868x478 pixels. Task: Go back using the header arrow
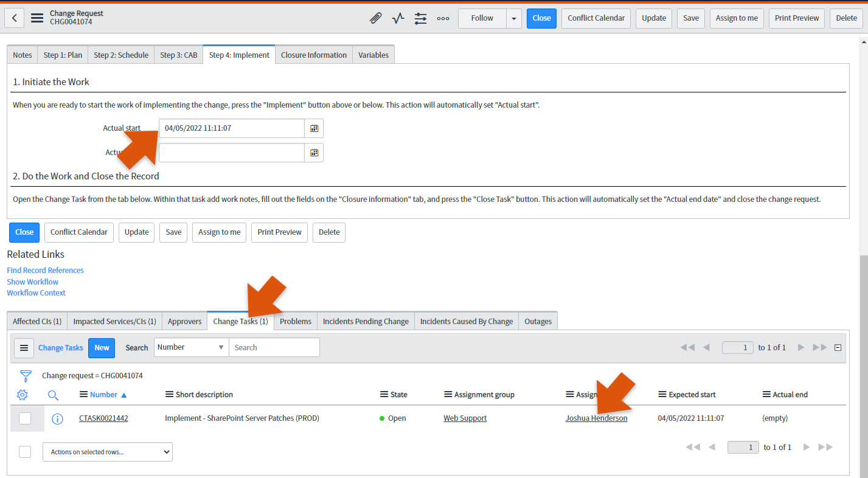click(x=15, y=18)
